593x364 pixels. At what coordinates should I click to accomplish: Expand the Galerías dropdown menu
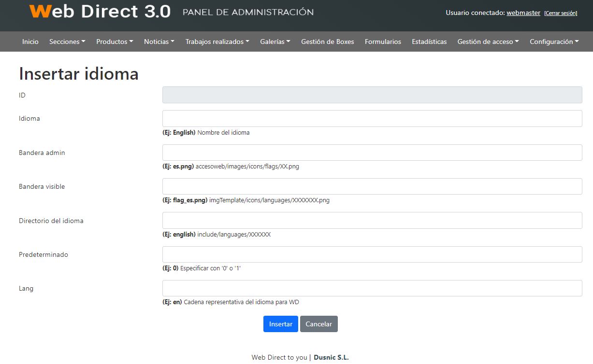[x=275, y=42]
